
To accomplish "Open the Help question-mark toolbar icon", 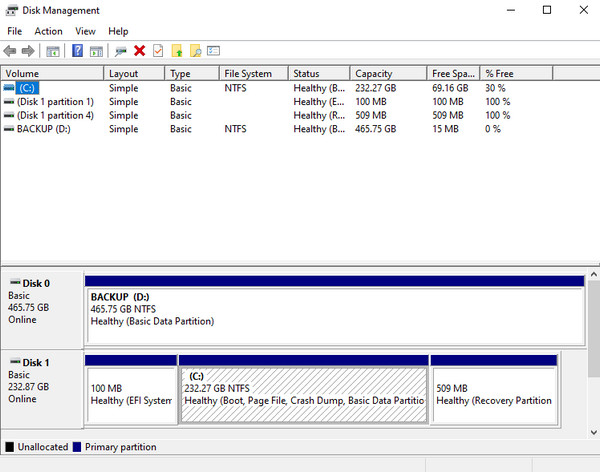I will [x=77, y=51].
